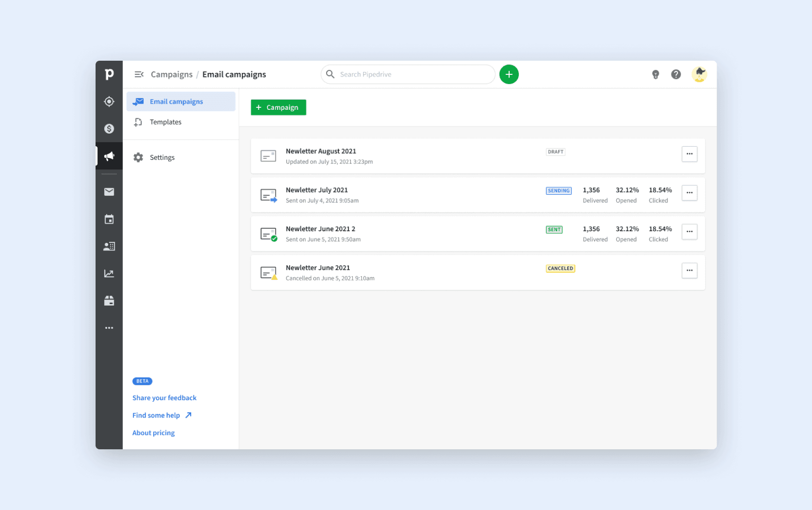812x510 pixels.
Task: Open the Leads section from the sidebar
Action: point(109,101)
